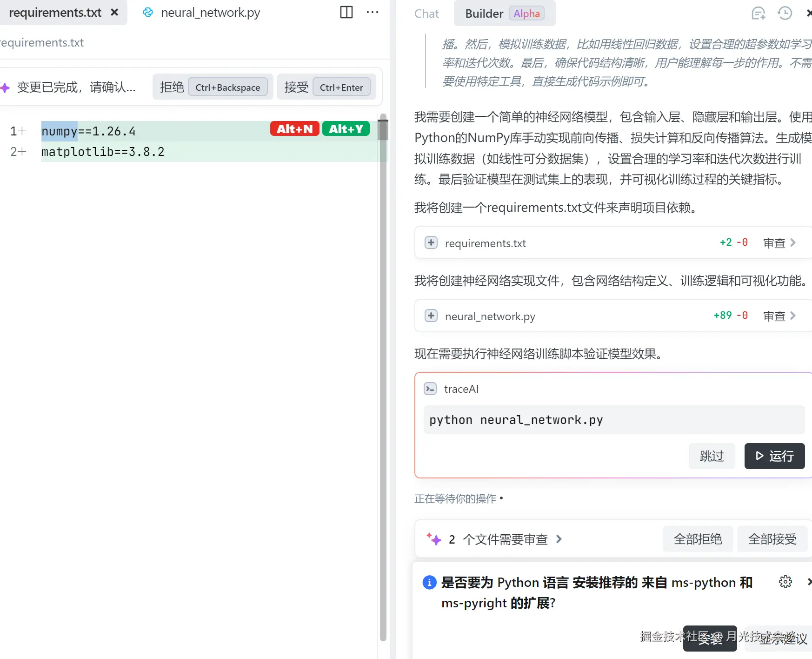The width and height of the screenshot is (812, 659).
Task: Click the 全部接受 accept all button
Action: [x=772, y=539]
